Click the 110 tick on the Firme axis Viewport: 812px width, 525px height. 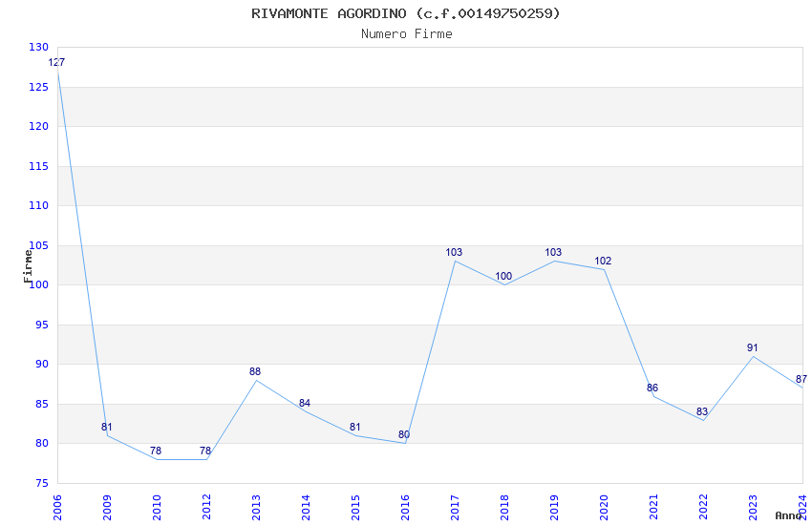tap(38, 205)
